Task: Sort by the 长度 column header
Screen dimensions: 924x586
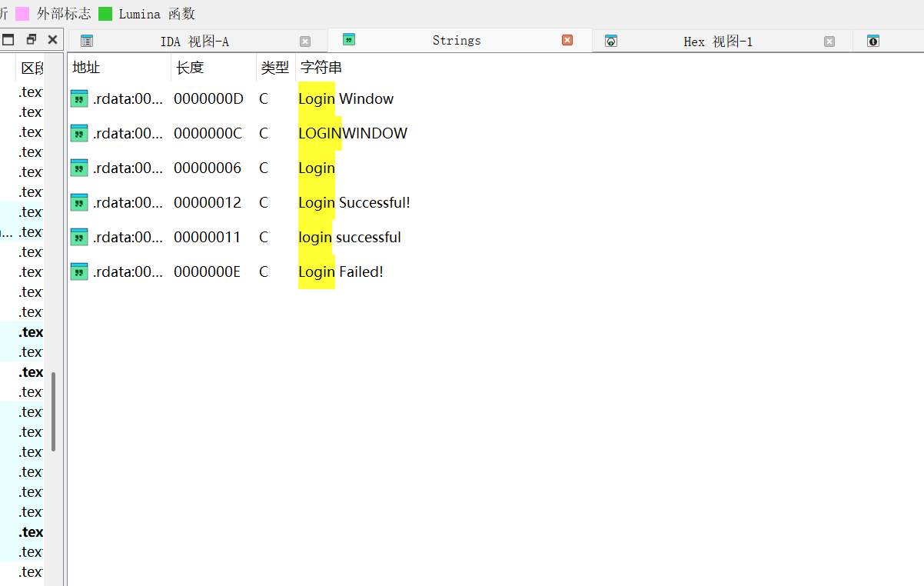Action: (214, 68)
